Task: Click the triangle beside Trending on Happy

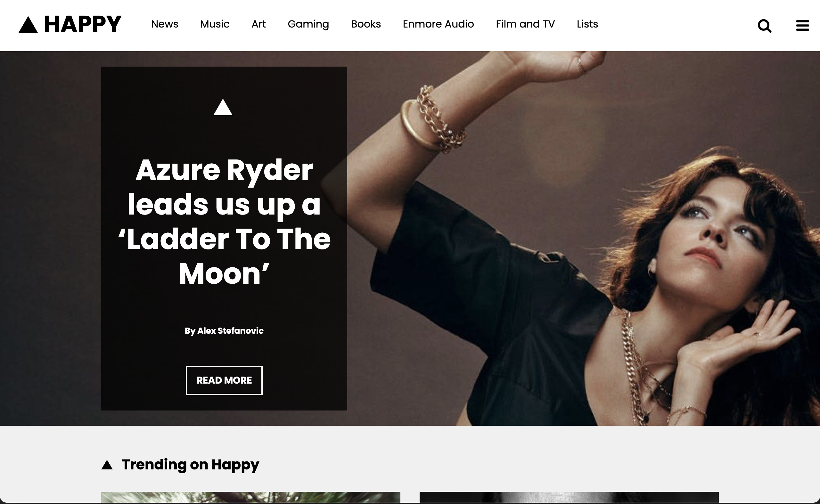Action: (x=107, y=464)
